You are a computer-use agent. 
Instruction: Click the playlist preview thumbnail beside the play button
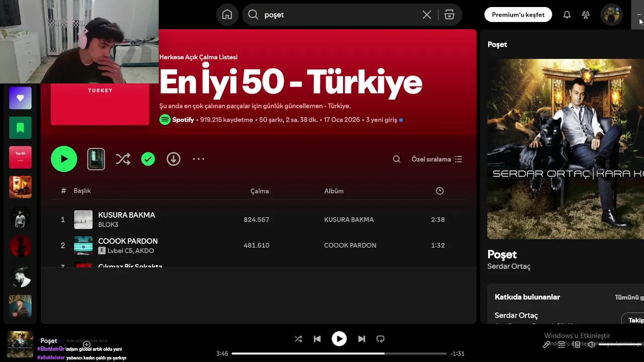pos(96,159)
